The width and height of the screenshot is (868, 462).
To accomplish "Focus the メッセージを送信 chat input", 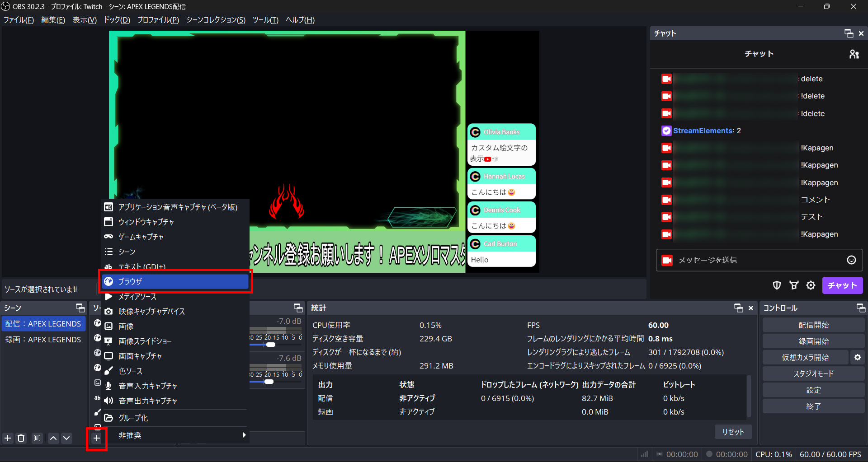I will 759,260.
